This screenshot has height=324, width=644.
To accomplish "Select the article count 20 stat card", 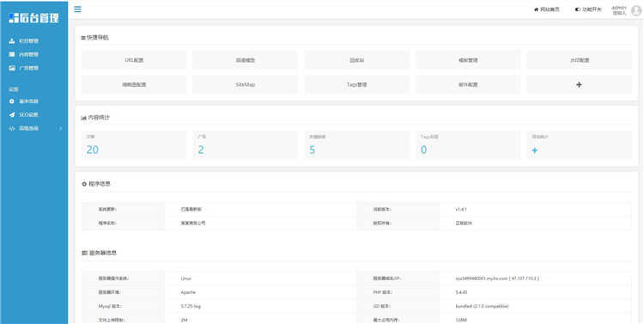I will (134, 144).
